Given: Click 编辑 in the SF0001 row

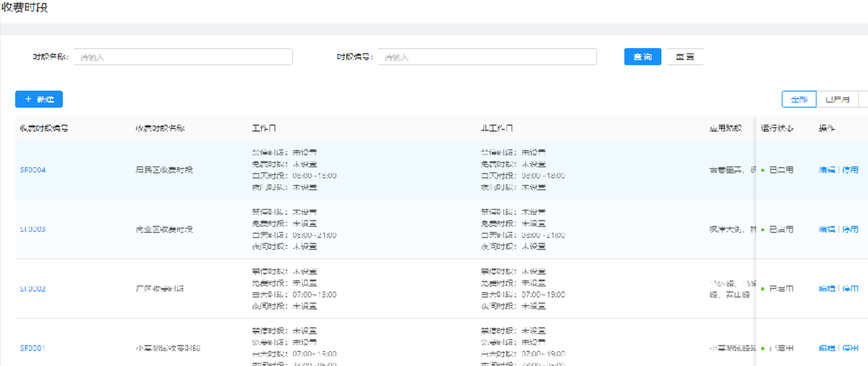Looking at the screenshot, I should pyautogui.click(x=826, y=348).
